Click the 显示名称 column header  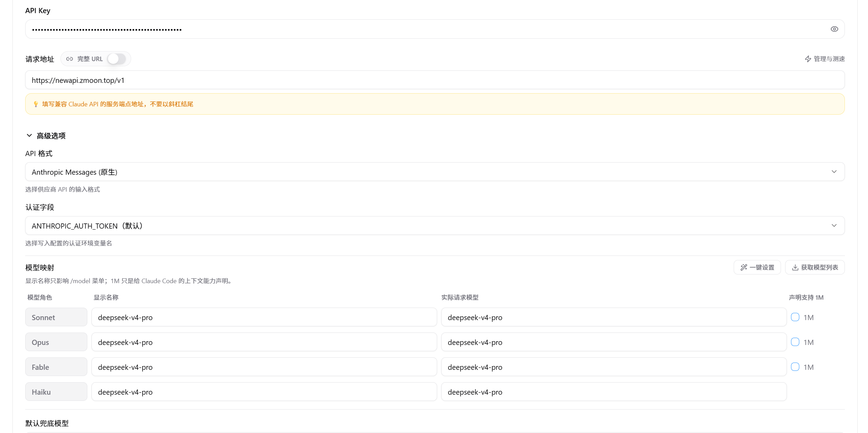106,297
